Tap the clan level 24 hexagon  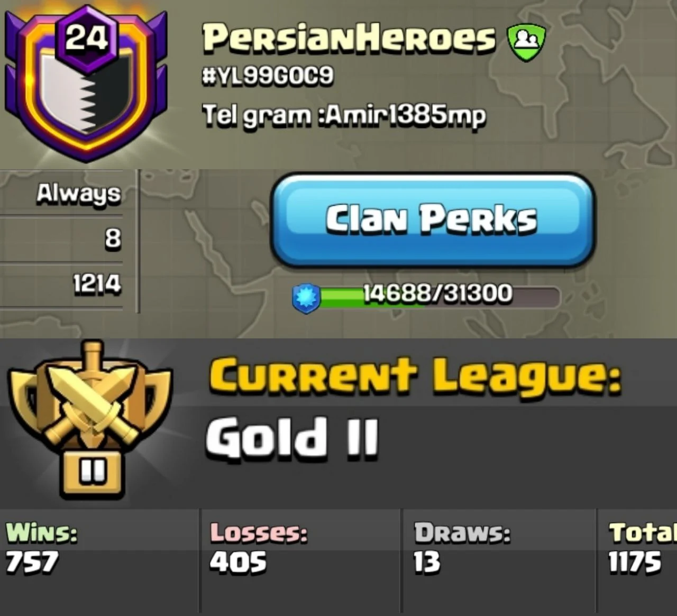coord(86,39)
